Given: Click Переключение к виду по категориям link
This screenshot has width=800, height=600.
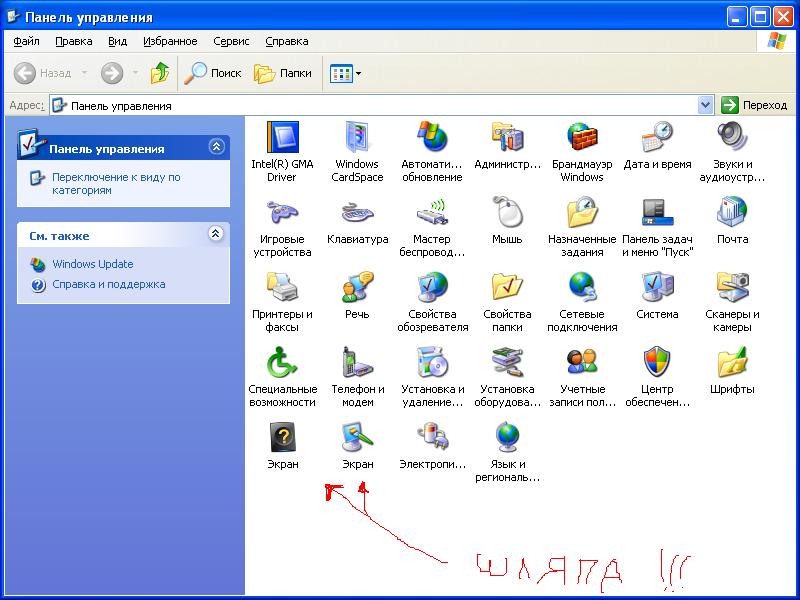Looking at the screenshot, I should pyautogui.click(x=116, y=184).
